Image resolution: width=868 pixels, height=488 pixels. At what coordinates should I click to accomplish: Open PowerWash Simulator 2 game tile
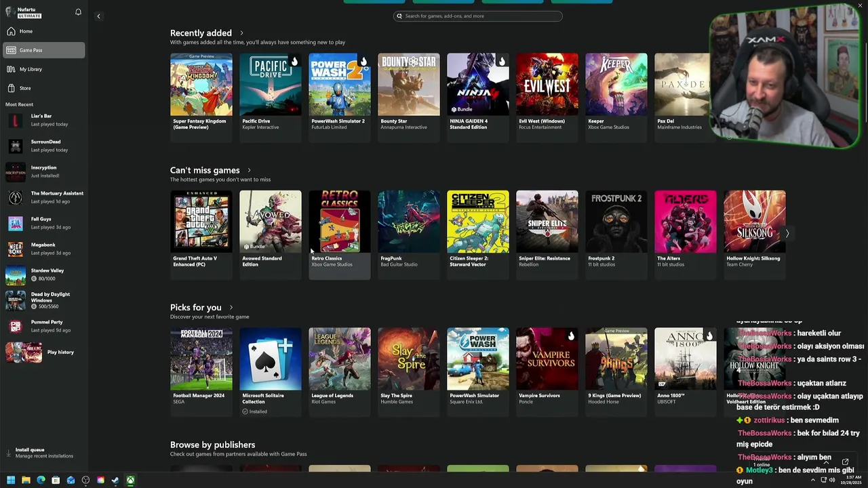(340, 98)
